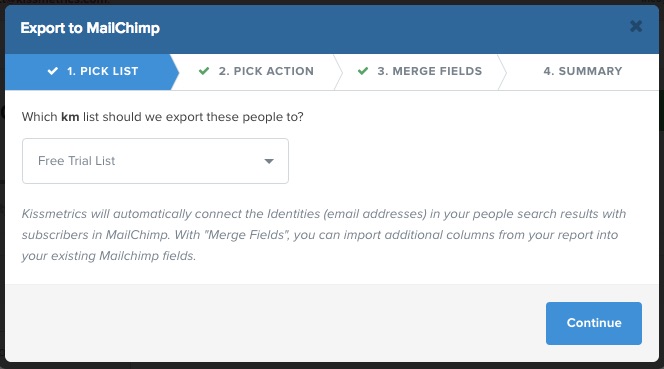Close the Export to MailChimp dialog
Image resolution: width=664 pixels, height=369 pixels.
(x=636, y=26)
